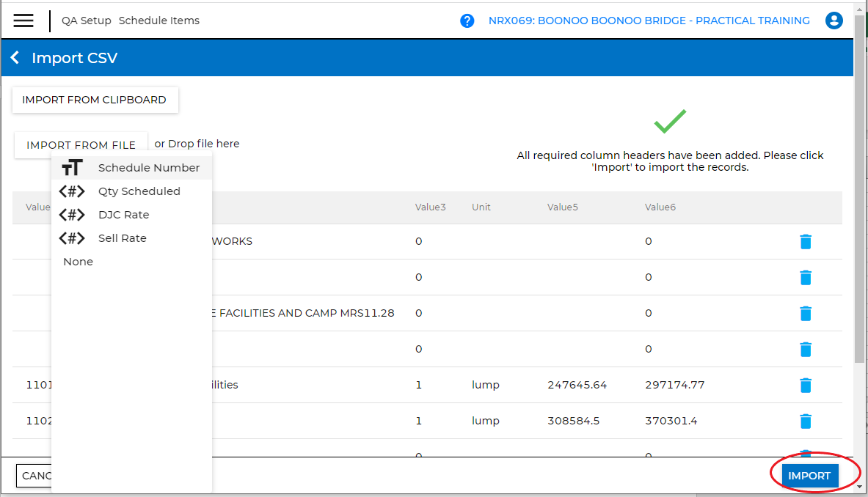Click the circled IMPORT button
The width and height of the screenshot is (868, 497).
809,475
